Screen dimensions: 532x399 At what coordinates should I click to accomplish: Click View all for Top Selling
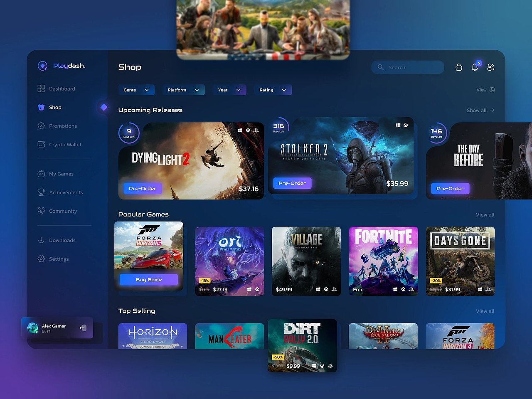coord(485,311)
